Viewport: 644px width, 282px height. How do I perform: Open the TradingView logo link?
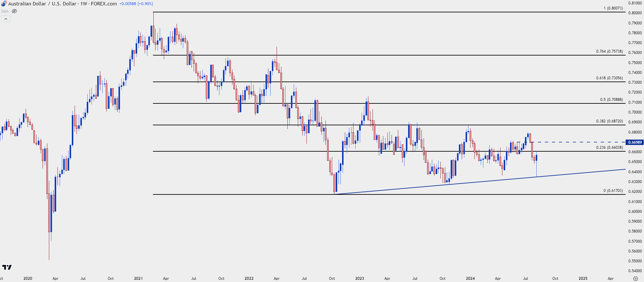[7, 267]
